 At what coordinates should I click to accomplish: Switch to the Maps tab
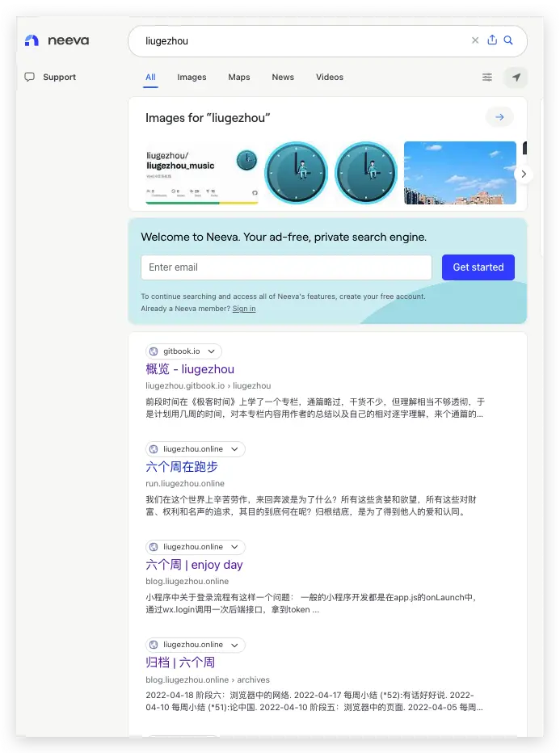pyautogui.click(x=238, y=77)
